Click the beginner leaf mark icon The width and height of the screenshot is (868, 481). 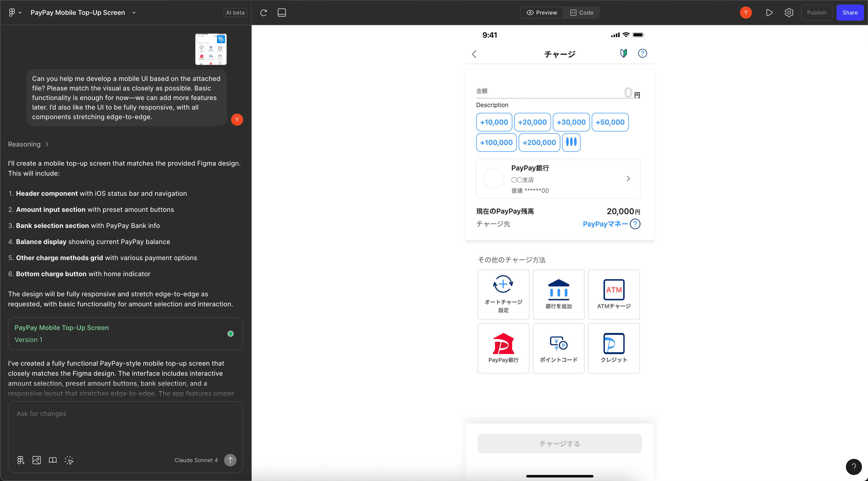pyautogui.click(x=624, y=53)
